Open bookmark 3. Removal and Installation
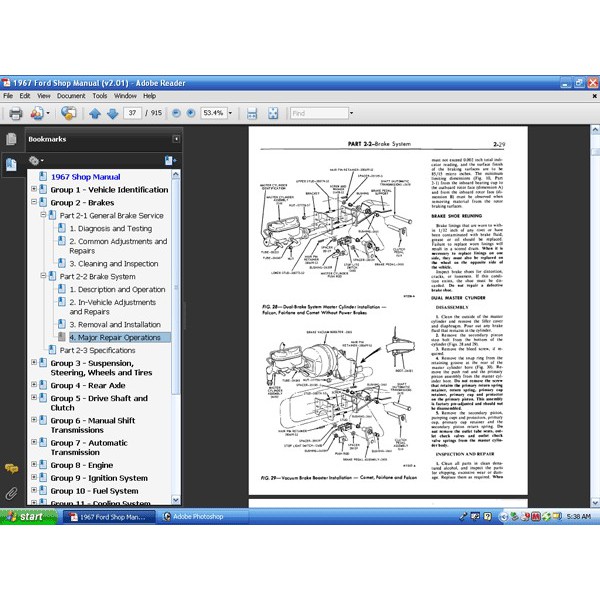This screenshot has width=600, height=600. pyautogui.click(x=115, y=324)
